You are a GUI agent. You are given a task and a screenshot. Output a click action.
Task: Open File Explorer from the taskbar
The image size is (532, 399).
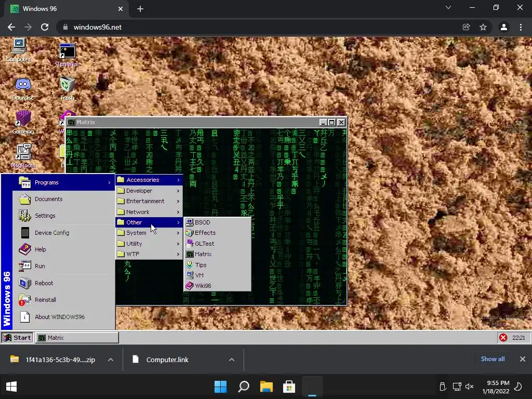pos(267,387)
